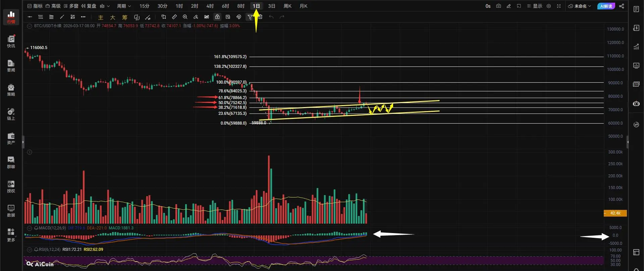644x271 pixels.
Task: Toggle the 主 main-force indicator
Action: 101,17
